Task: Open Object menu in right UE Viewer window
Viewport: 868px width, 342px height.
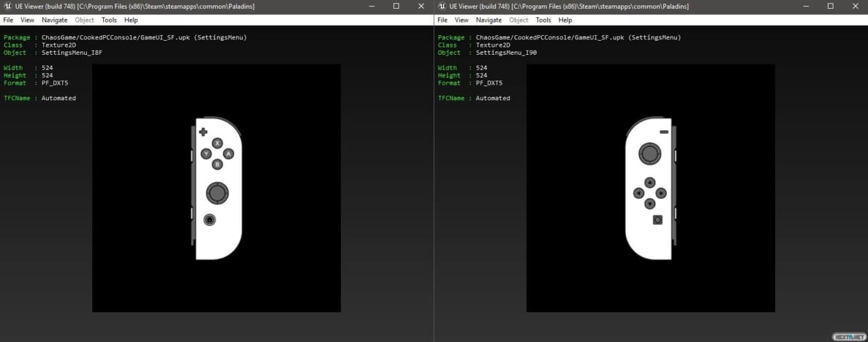Action: pos(519,20)
